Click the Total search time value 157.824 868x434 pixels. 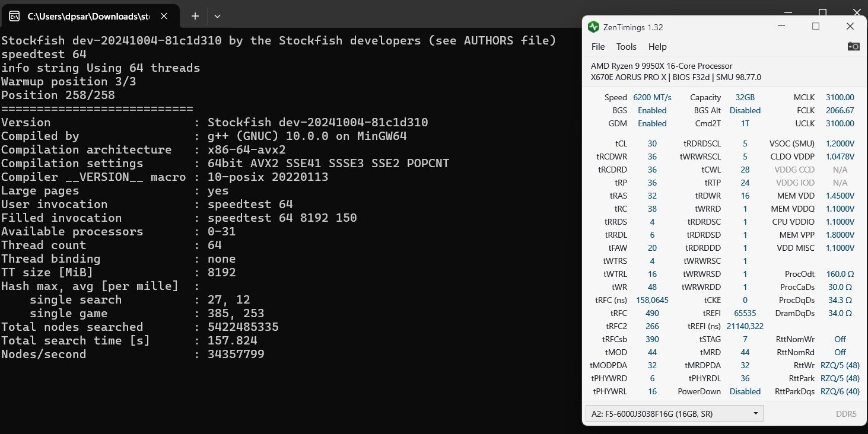coord(233,341)
